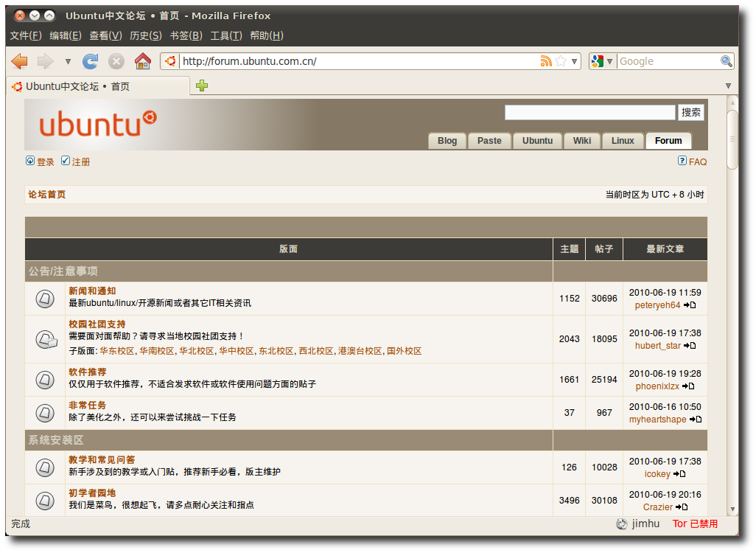The height and width of the screenshot is (553, 756).
Task: Open the 帮助(H) menu
Action: click(x=267, y=35)
